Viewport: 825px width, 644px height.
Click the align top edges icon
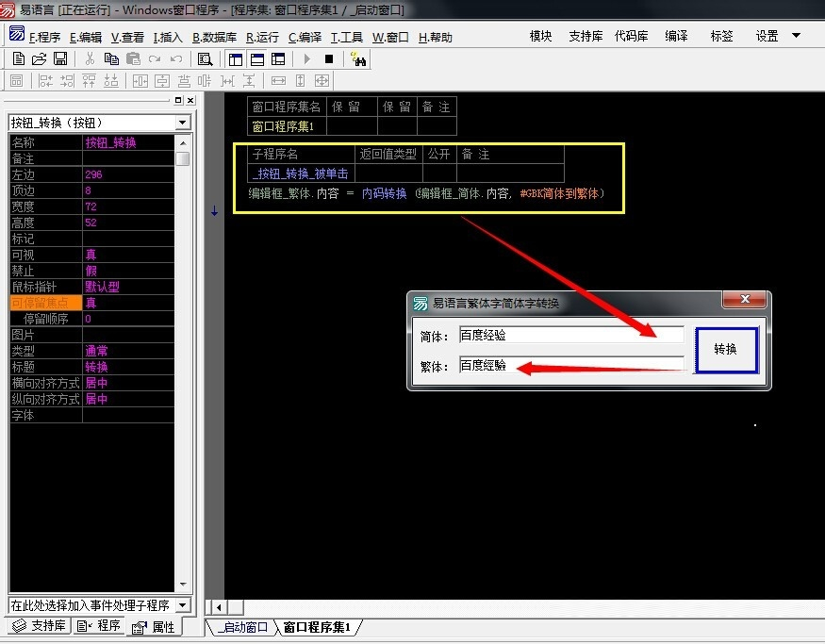89,80
